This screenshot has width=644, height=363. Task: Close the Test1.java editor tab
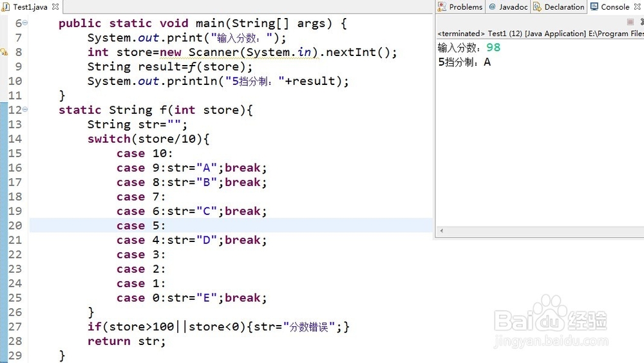[x=55, y=7]
